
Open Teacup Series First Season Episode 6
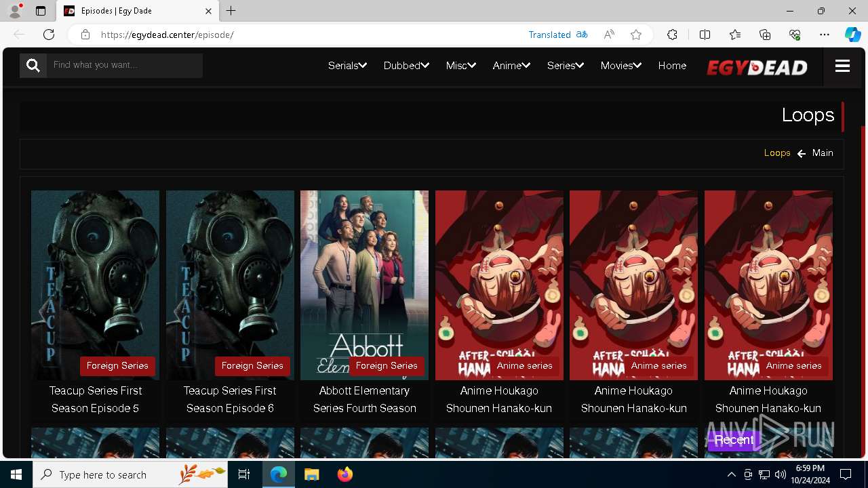[x=230, y=399]
